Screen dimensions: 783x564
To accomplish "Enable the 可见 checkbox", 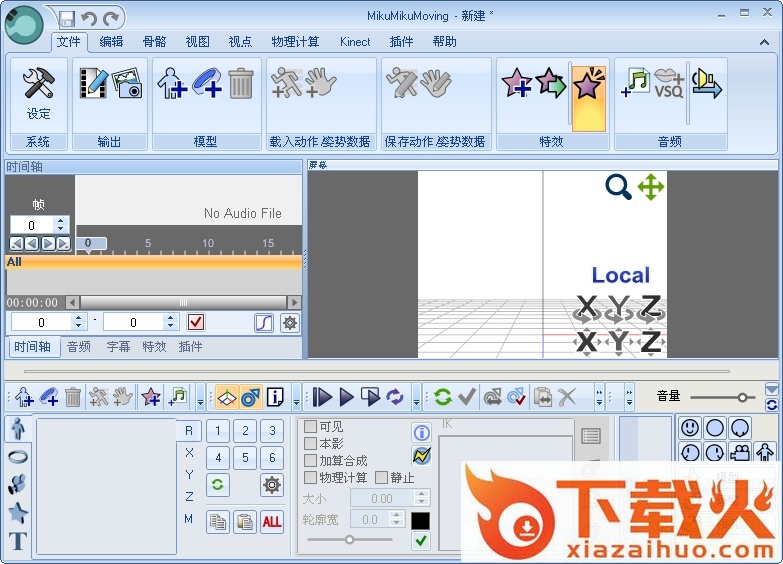I will tap(311, 426).
